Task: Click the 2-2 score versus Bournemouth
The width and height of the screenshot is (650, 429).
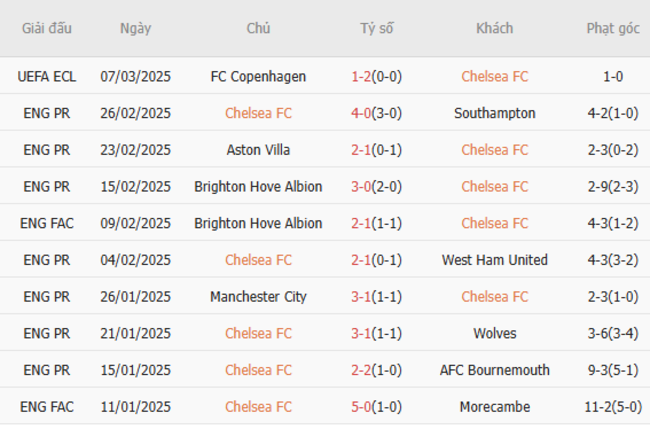Action: coord(361,370)
